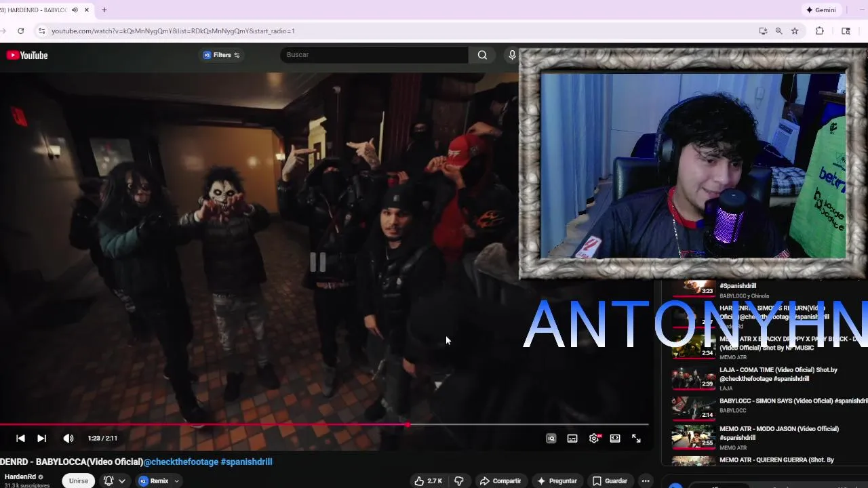Open the BABYLOCC y Chinola video thumbnail
The image size is (868, 488).
[693, 288]
